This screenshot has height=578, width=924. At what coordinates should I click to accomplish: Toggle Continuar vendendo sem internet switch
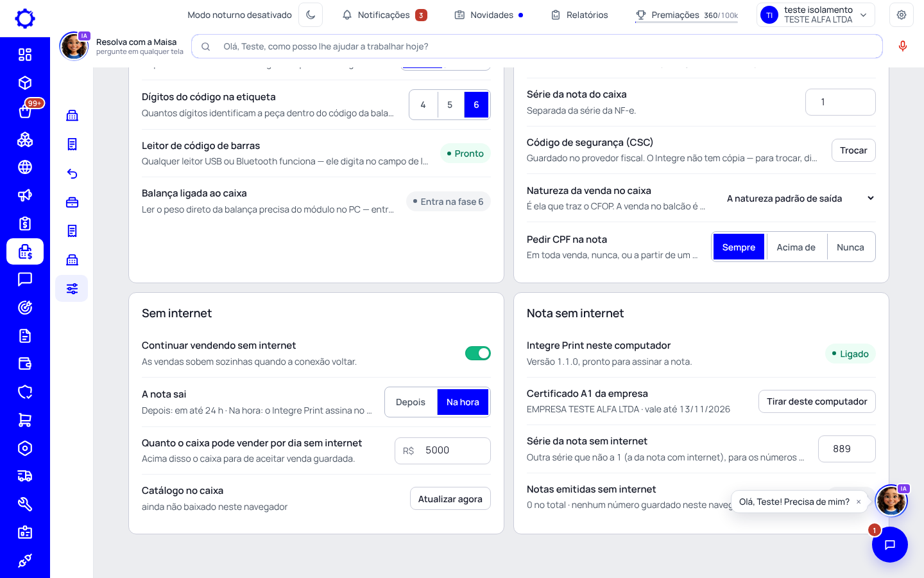[x=478, y=353]
